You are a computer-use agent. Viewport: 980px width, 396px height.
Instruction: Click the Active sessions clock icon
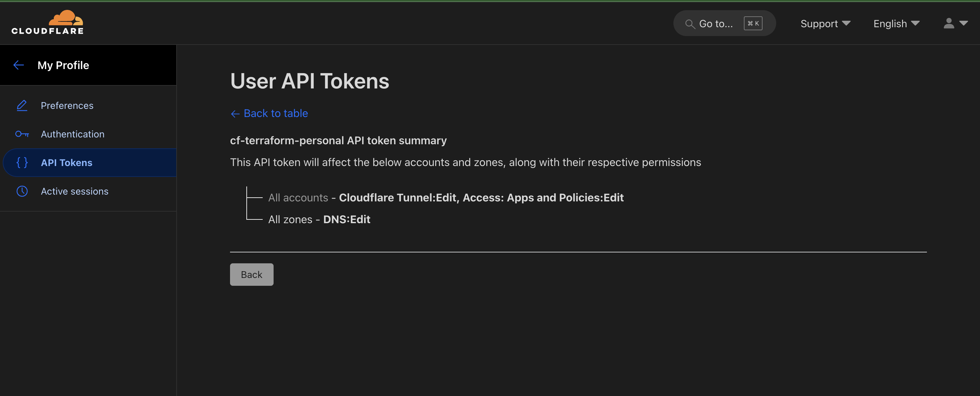pos(22,191)
